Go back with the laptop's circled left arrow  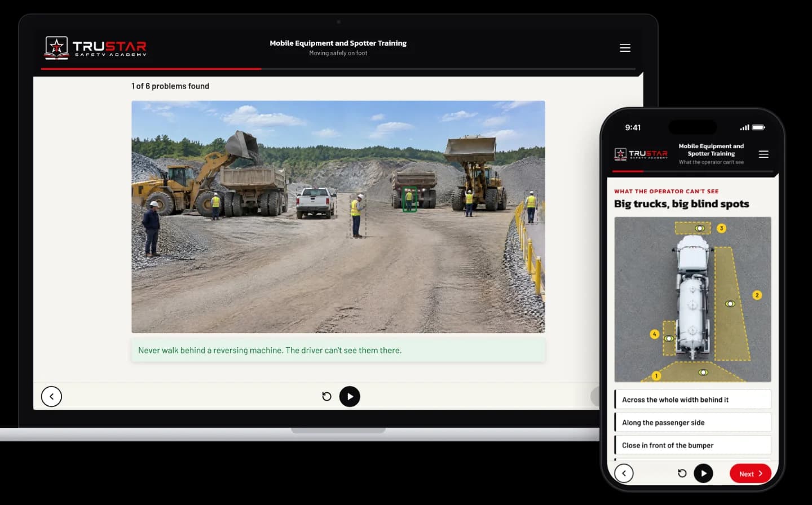click(51, 396)
